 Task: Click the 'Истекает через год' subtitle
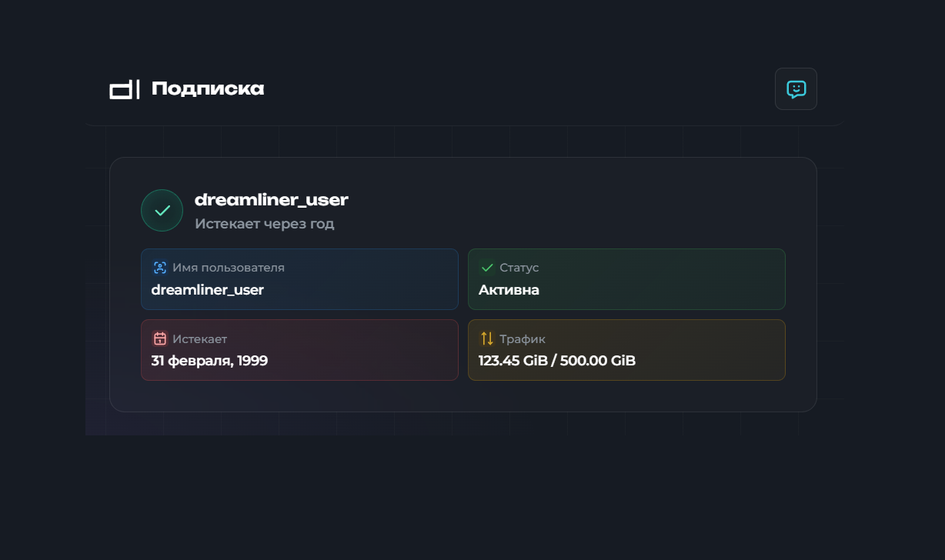click(264, 224)
